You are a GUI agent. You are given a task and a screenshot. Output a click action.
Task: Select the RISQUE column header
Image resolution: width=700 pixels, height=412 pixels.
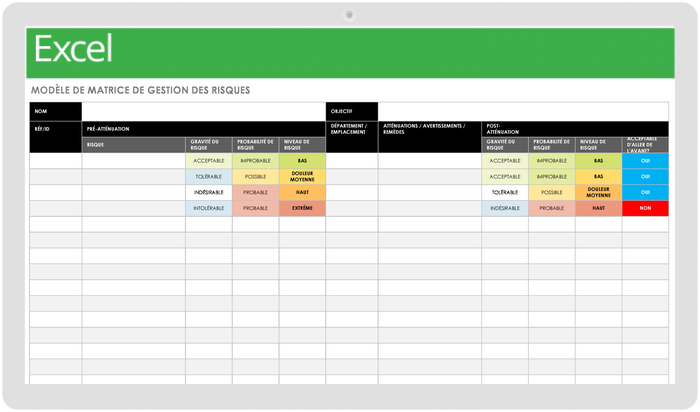pyautogui.click(x=133, y=144)
